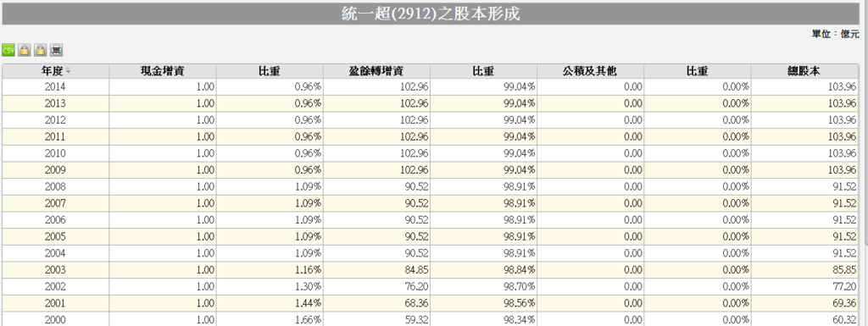Viewport: 868px width, 326px height.
Task: Select the 2014 year cell
Action: [55, 86]
